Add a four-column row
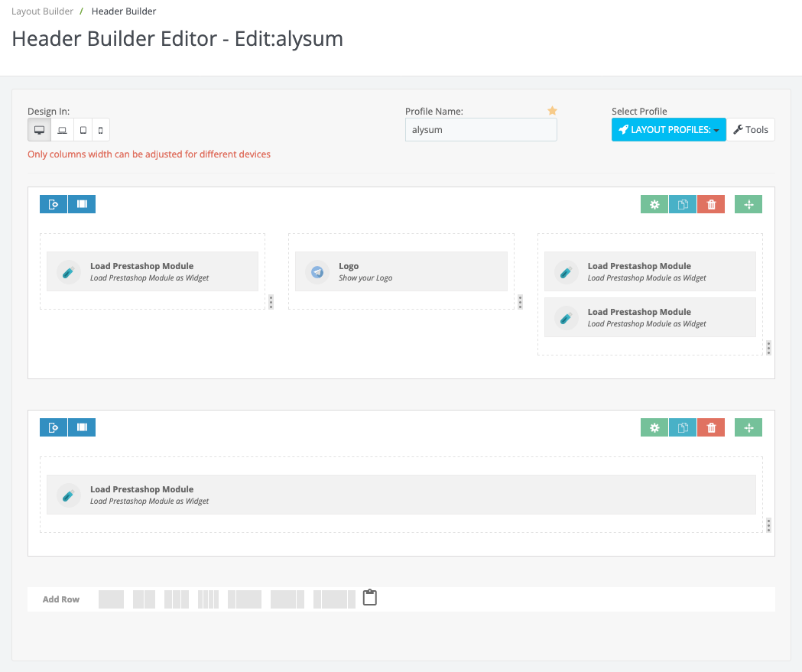 pyautogui.click(x=208, y=599)
